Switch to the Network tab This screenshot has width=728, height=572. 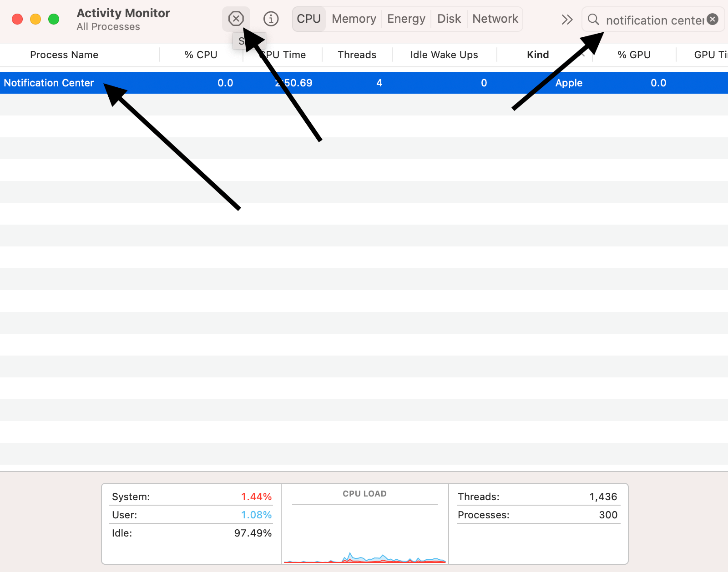[x=495, y=19]
